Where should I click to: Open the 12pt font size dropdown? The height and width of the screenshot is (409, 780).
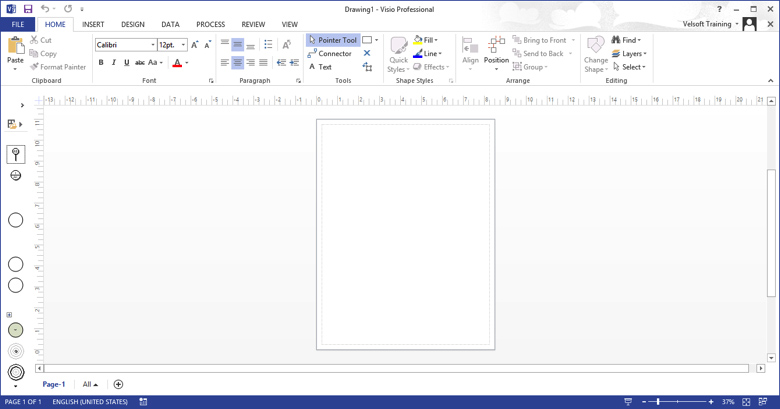click(183, 45)
